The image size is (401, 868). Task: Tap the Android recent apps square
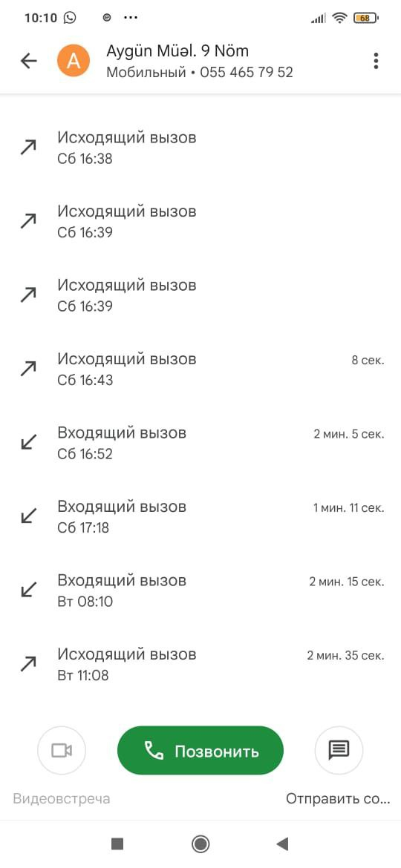tap(117, 844)
